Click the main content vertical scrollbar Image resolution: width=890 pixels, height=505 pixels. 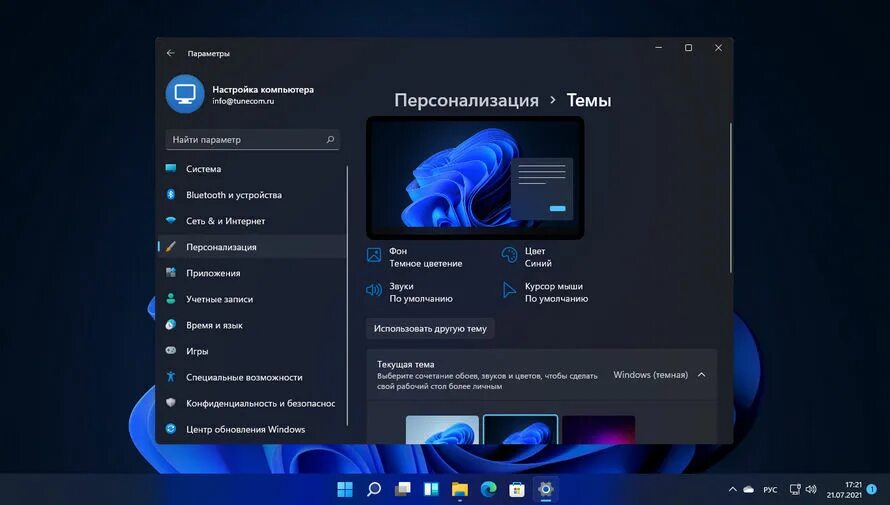tap(731, 197)
